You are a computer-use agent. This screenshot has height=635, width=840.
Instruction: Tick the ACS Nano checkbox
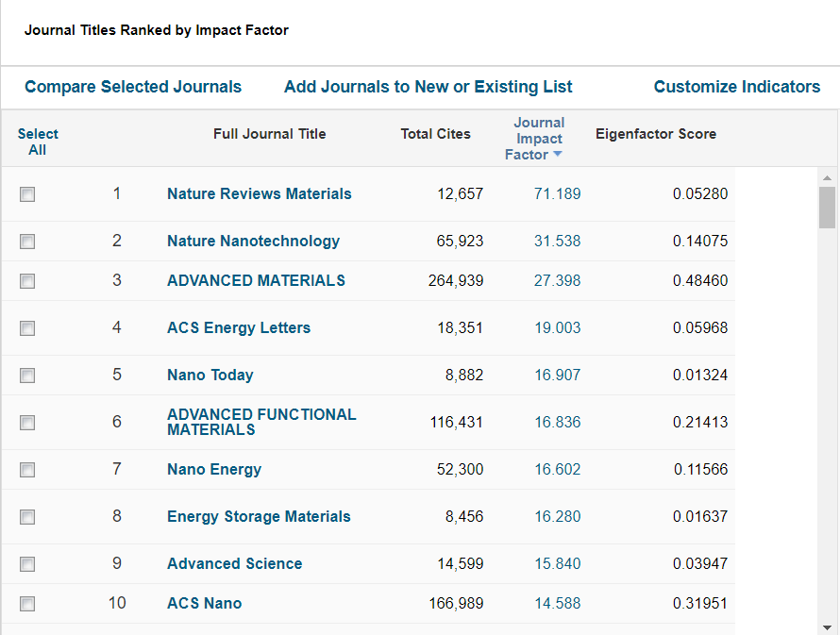pyautogui.click(x=27, y=604)
